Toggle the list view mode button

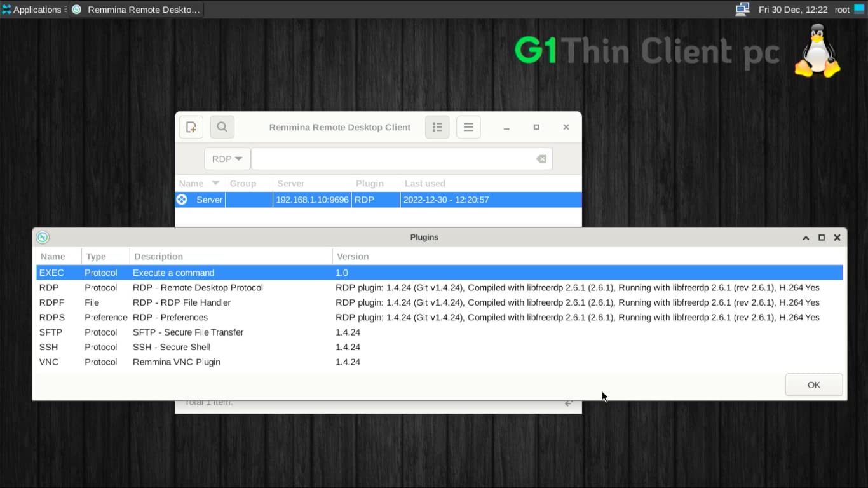(x=437, y=126)
